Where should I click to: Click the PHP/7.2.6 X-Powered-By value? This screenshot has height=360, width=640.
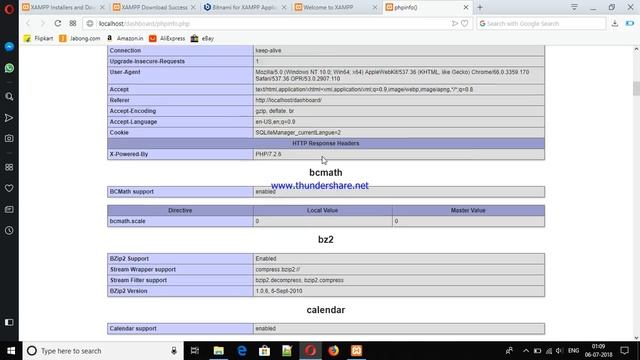[x=268, y=154]
